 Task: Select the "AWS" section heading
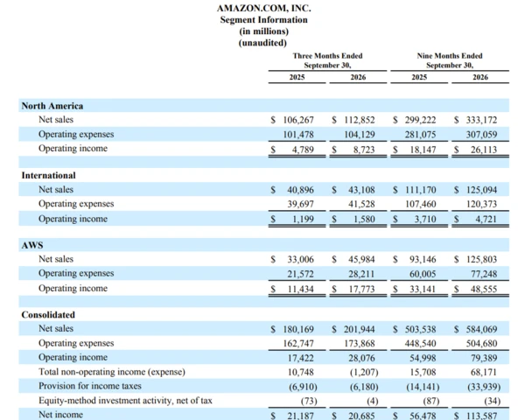coord(32,245)
